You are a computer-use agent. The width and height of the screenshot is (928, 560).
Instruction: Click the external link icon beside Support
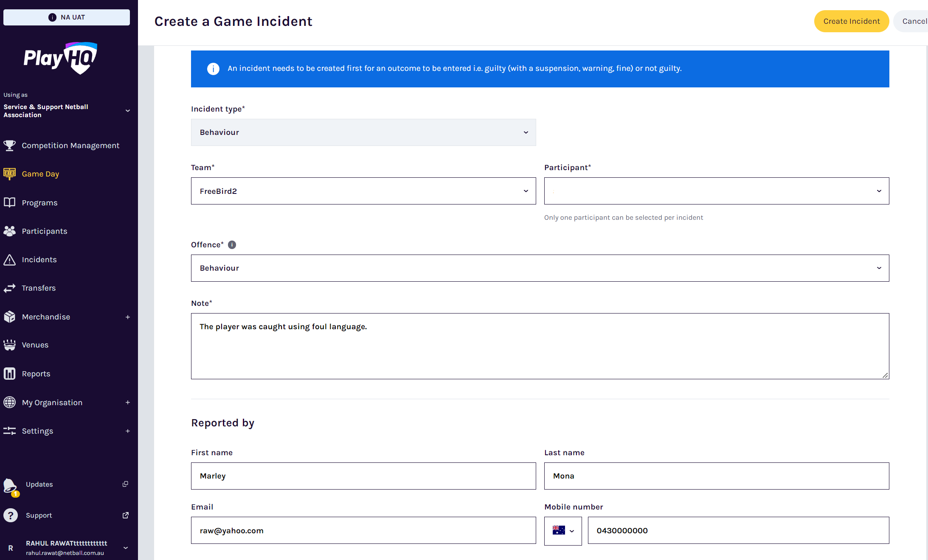[126, 515]
